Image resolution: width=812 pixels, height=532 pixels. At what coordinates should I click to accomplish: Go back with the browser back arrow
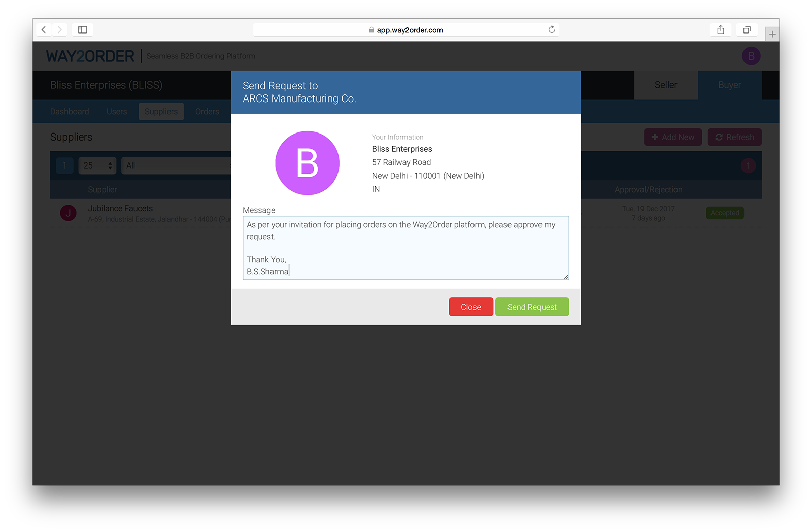tap(44, 30)
